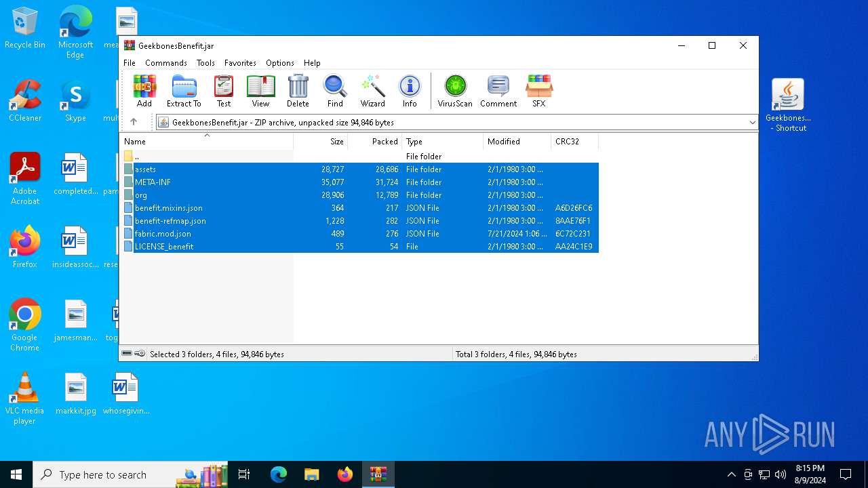This screenshot has height=488, width=868.
Task: Open the Tools menu
Action: 205,62
